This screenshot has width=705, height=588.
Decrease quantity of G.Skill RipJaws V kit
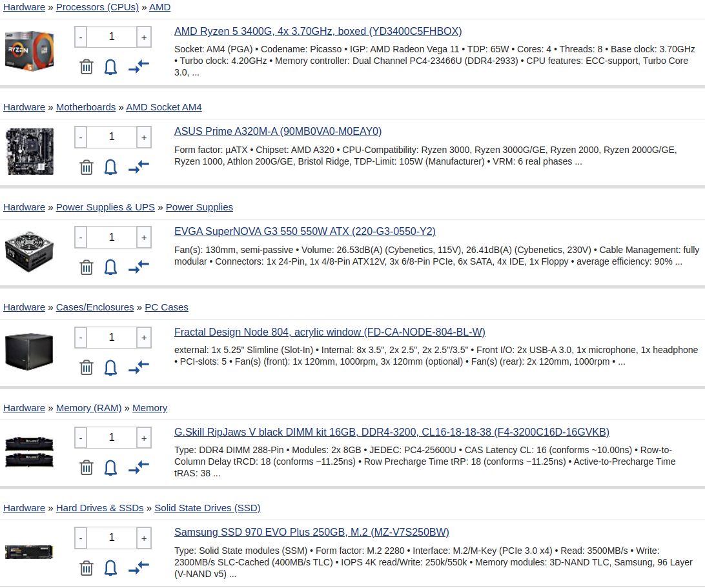pos(81,438)
